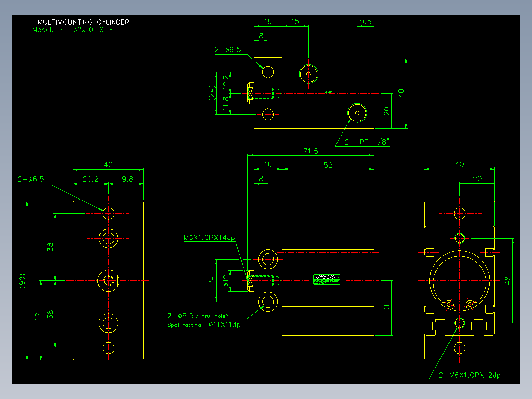532x399 pixels.
Task: Click the 71.5 overall length dimension
Action: (x=311, y=151)
